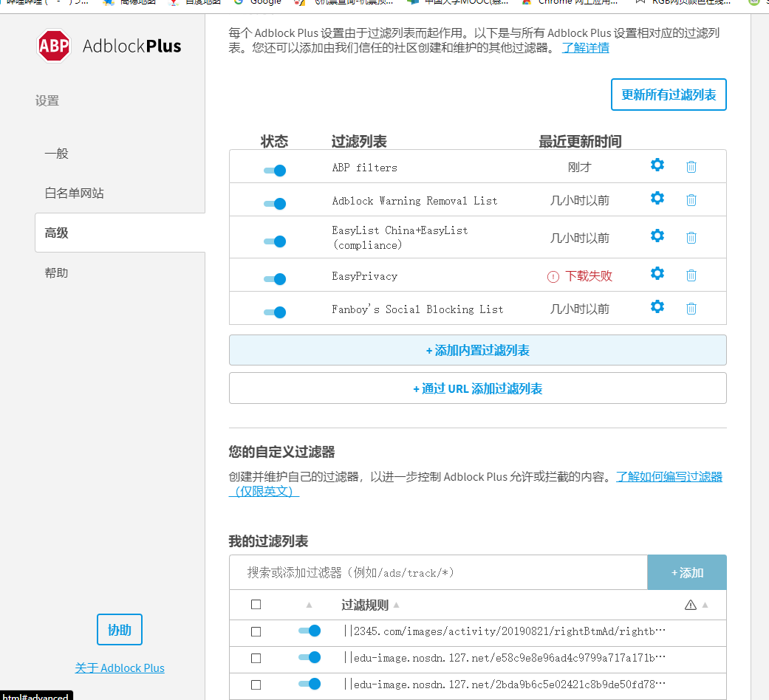Remove EasyList China+EasyList with trash icon

coord(691,238)
